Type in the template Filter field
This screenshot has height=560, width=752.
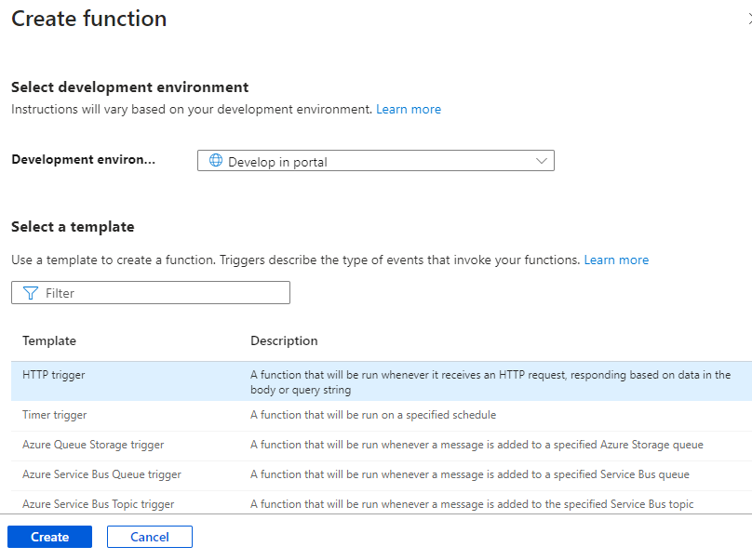click(x=163, y=293)
